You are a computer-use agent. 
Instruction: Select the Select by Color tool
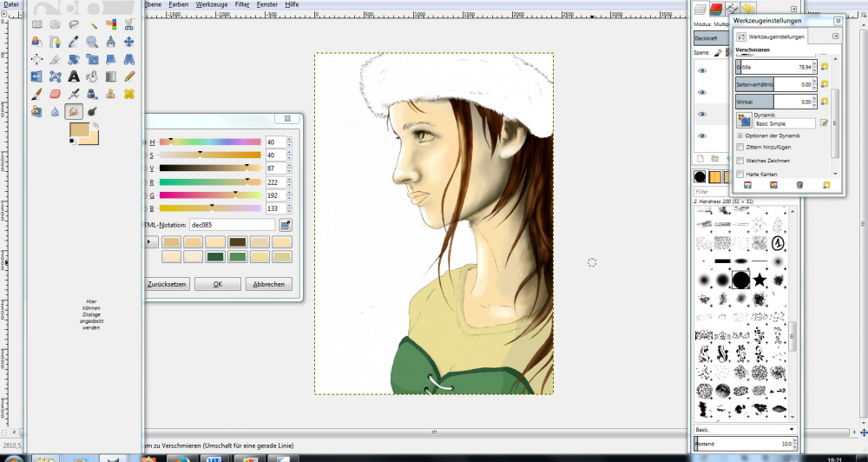[x=111, y=23]
